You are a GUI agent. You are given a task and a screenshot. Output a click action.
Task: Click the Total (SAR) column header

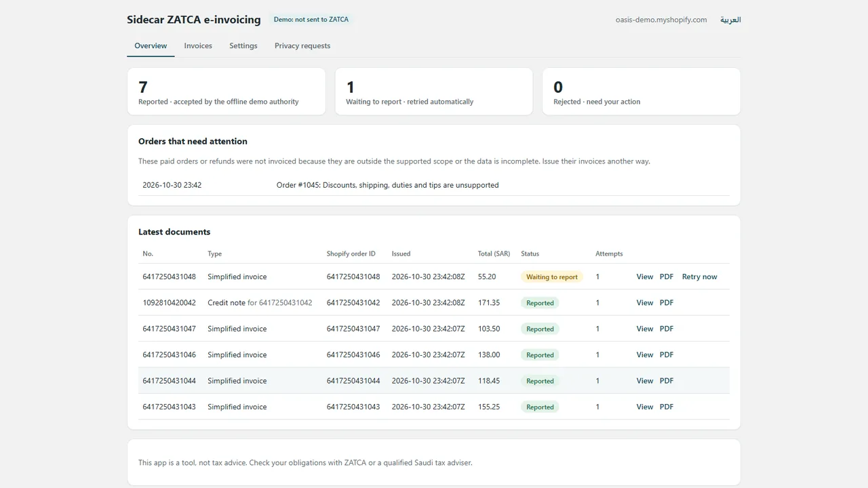click(494, 253)
